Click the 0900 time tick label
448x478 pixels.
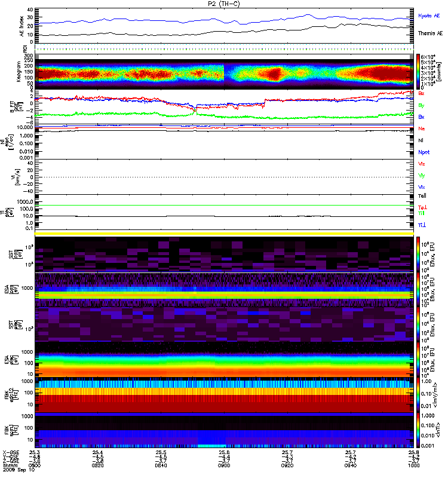[x=224, y=465]
